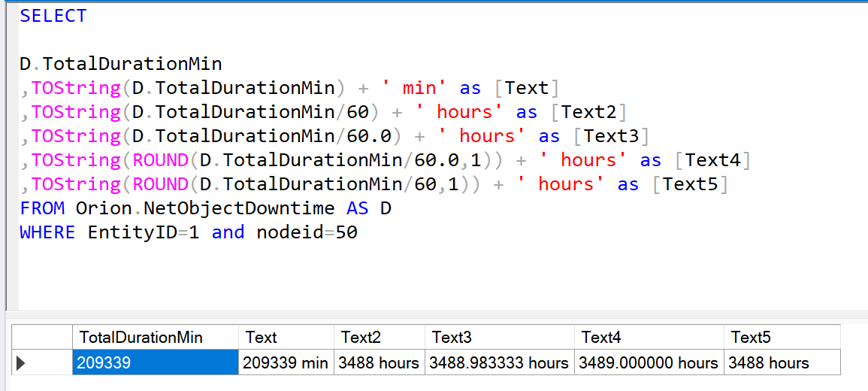Place cursor on ROUND in the Text5 line

click(161, 184)
